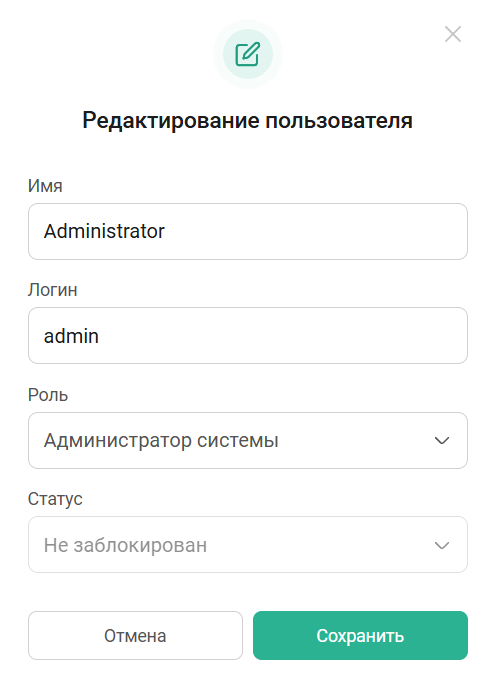Click the Сохранить button

click(x=360, y=635)
